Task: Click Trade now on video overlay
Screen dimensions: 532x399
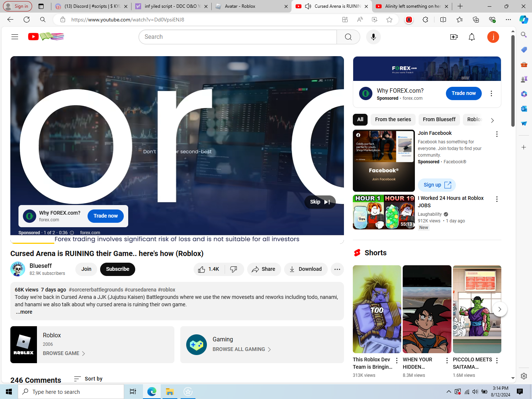Action: (106, 216)
